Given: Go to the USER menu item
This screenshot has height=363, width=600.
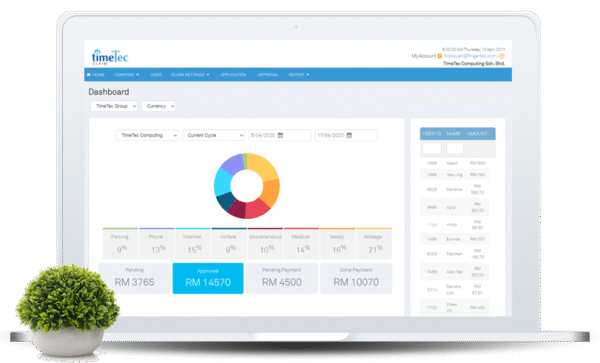Looking at the screenshot, I should tap(156, 75).
